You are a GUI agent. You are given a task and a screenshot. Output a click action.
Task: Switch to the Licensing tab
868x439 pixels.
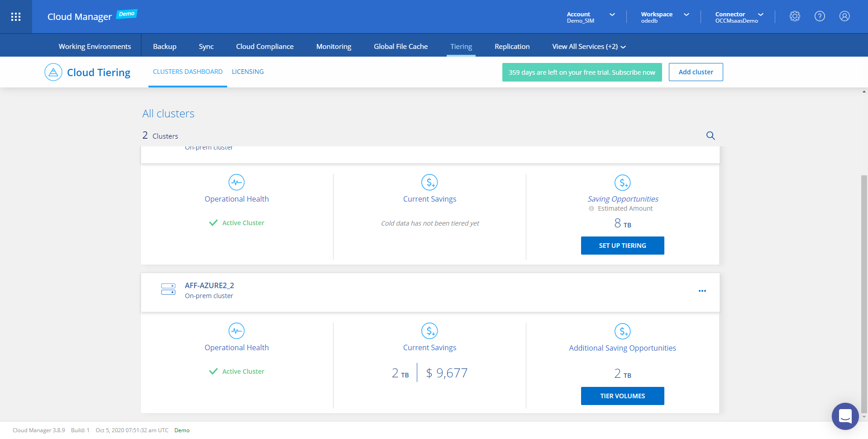248,72
